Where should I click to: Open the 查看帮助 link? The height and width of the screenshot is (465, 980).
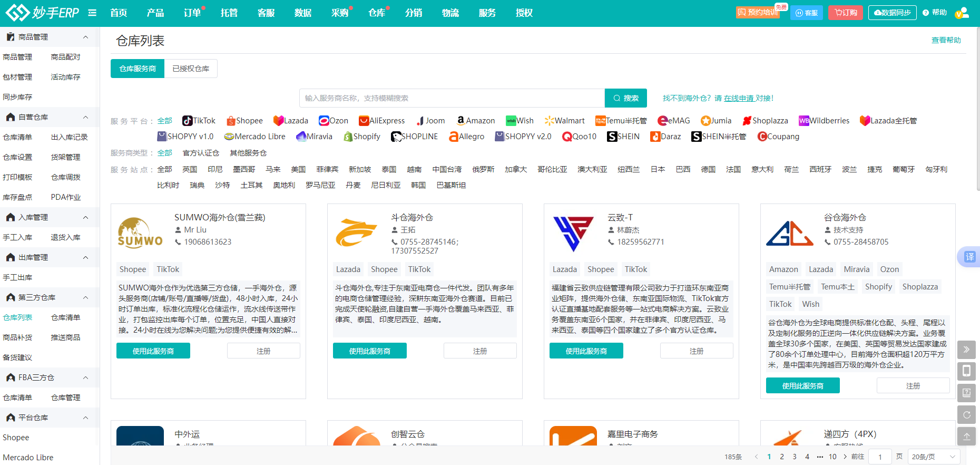point(946,40)
